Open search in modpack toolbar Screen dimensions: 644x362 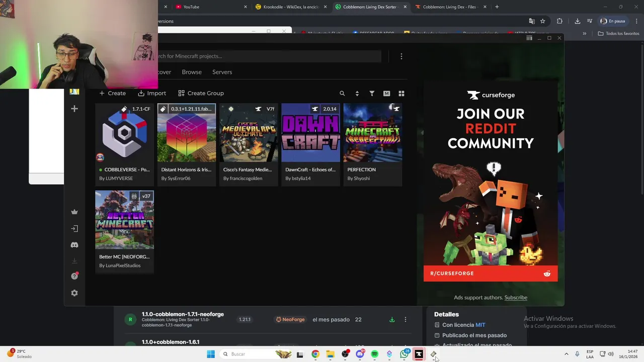[x=342, y=94]
